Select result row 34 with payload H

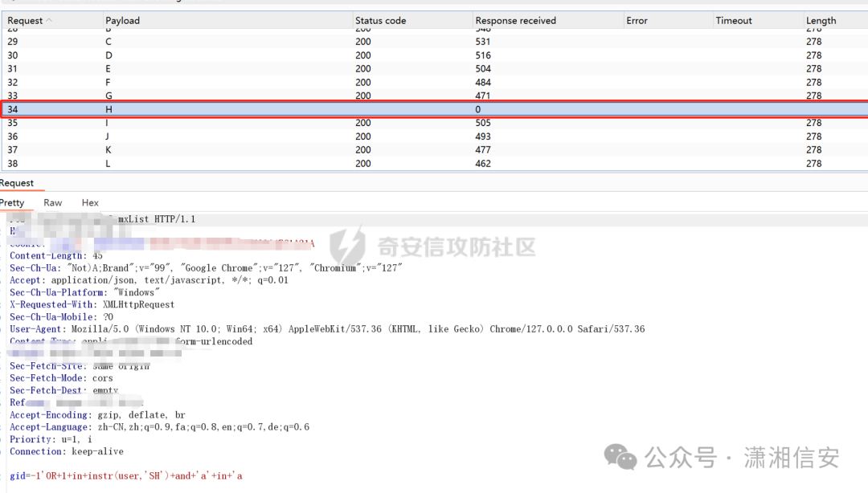click(434, 109)
